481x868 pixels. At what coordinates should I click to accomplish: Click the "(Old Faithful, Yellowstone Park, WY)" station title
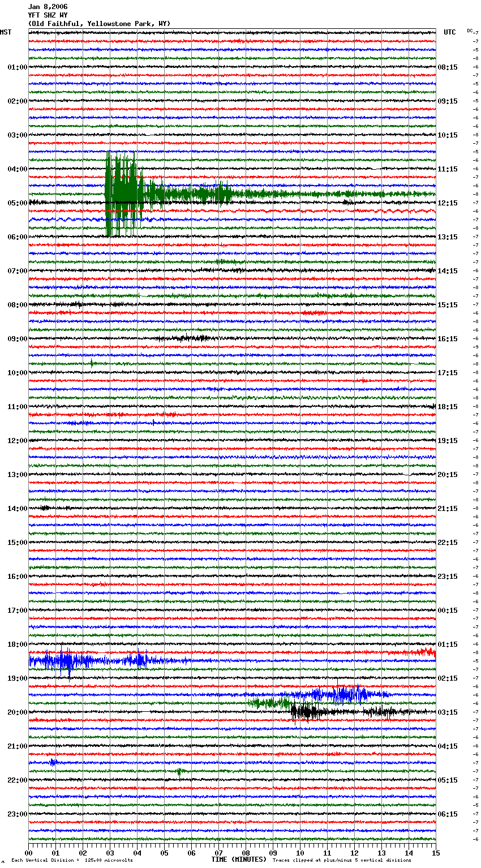tap(99, 24)
